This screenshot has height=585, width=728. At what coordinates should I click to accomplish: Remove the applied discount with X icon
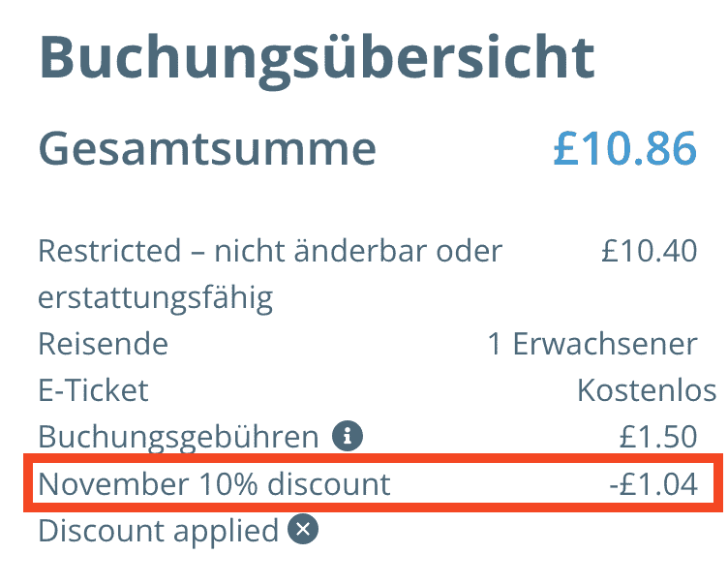pos(303,530)
